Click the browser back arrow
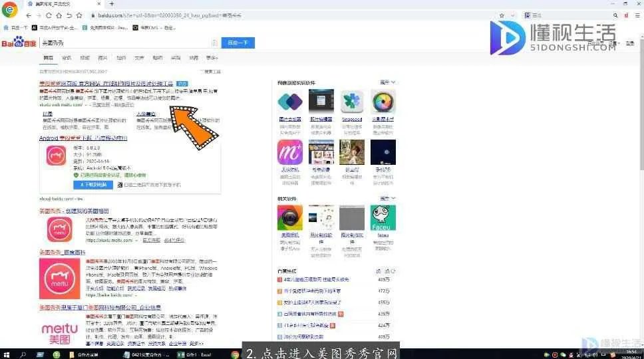 (x=29, y=15)
